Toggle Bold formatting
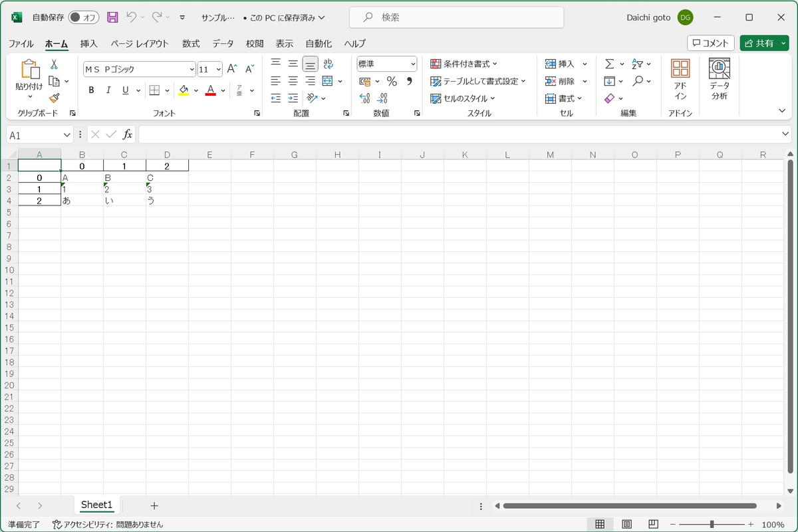Viewport: 798px width, 532px height. click(x=91, y=90)
